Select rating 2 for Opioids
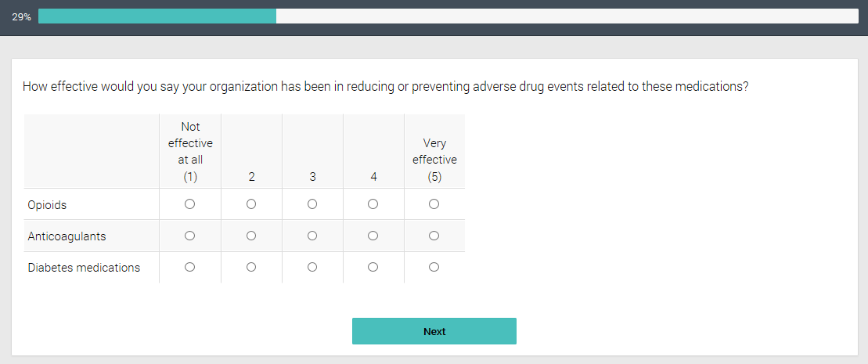This screenshot has height=364, width=868. coord(251,204)
